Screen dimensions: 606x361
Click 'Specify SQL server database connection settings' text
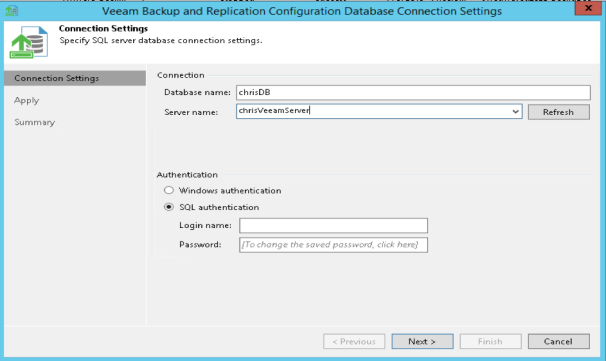click(x=161, y=41)
